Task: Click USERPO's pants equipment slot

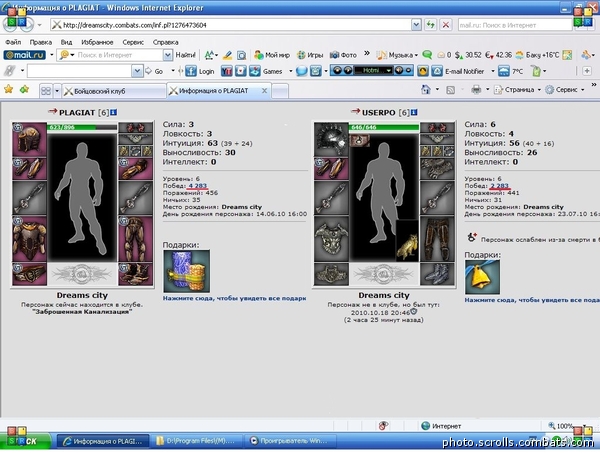Action: 437,239
